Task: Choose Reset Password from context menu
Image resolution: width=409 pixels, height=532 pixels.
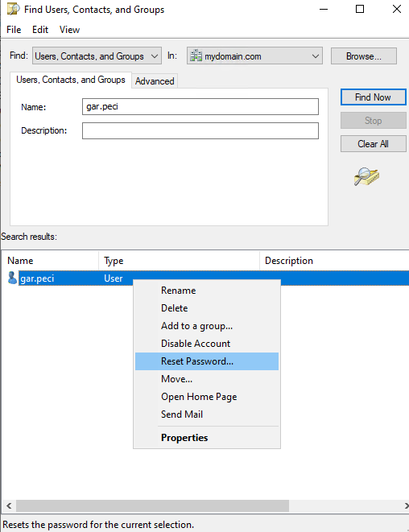Action: [207, 361]
